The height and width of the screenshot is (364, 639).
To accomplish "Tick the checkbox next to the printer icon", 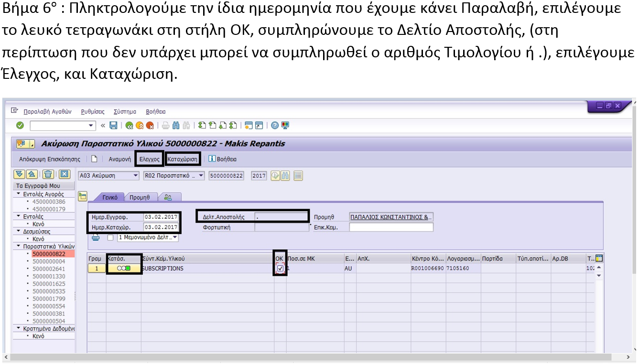I will 110,237.
